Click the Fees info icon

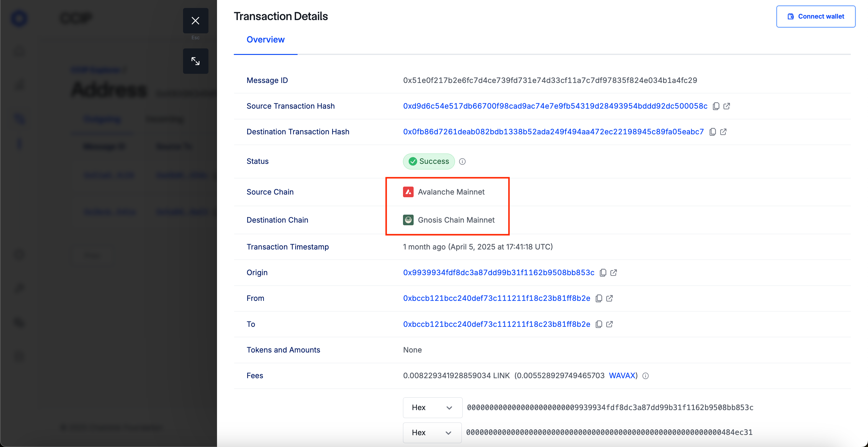tap(645, 376)
